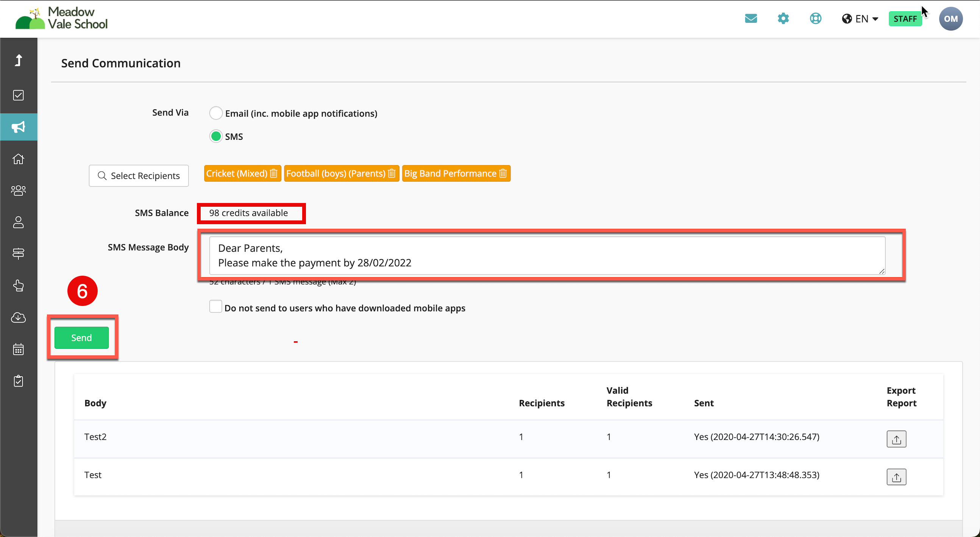Image resolution: width=980 pixels, height=537 pixels.
Task: Click inside the SMS Message Body textbox
Action: click(x=547, y=255)
